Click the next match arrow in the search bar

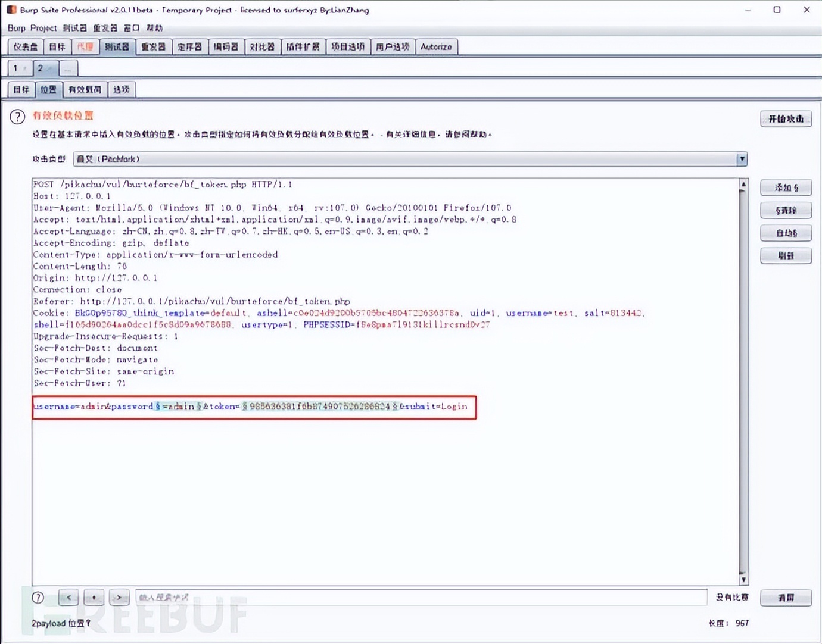119,597
